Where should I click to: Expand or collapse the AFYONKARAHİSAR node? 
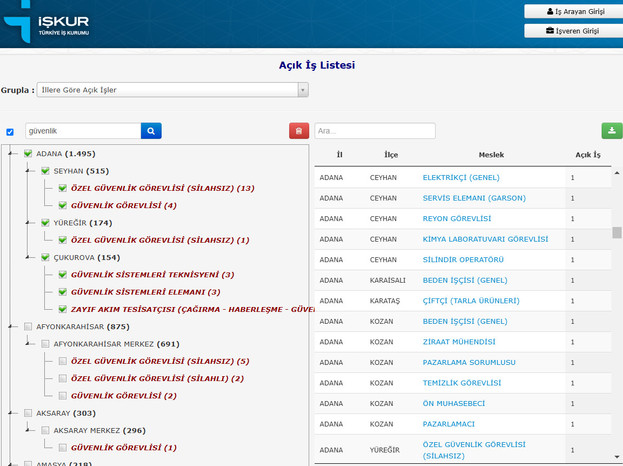[10, 326]
